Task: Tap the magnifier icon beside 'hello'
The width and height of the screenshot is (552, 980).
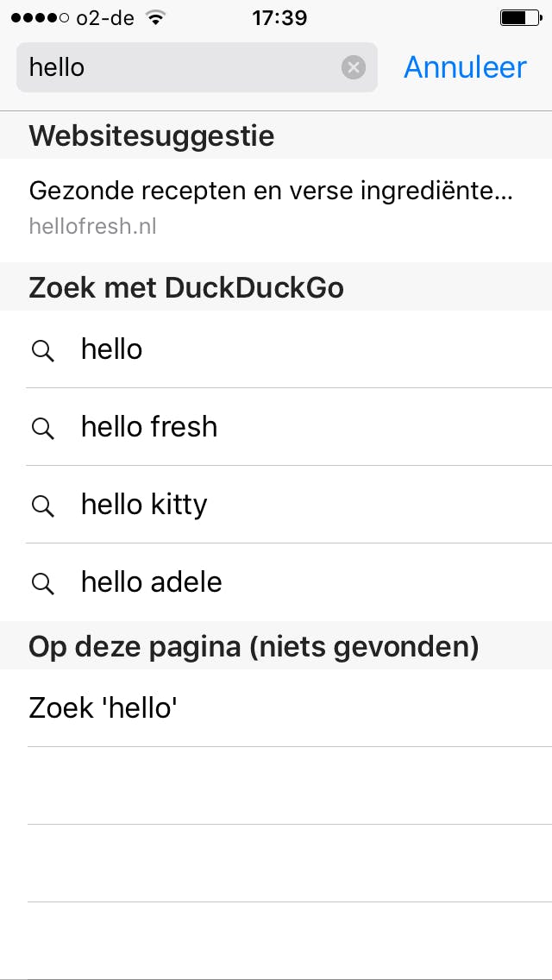Action: click(42, 350)
